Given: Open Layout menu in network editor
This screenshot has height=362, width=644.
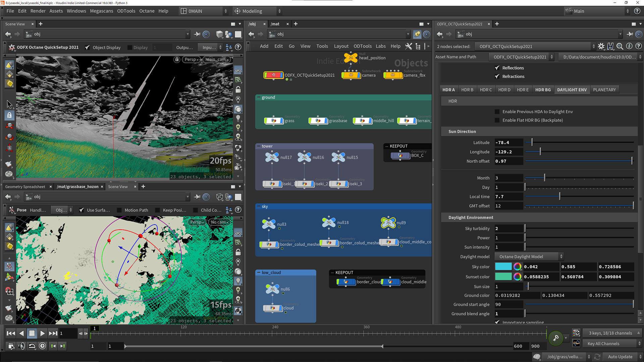Looking at the screenshot, I should (x=341, y=46).
